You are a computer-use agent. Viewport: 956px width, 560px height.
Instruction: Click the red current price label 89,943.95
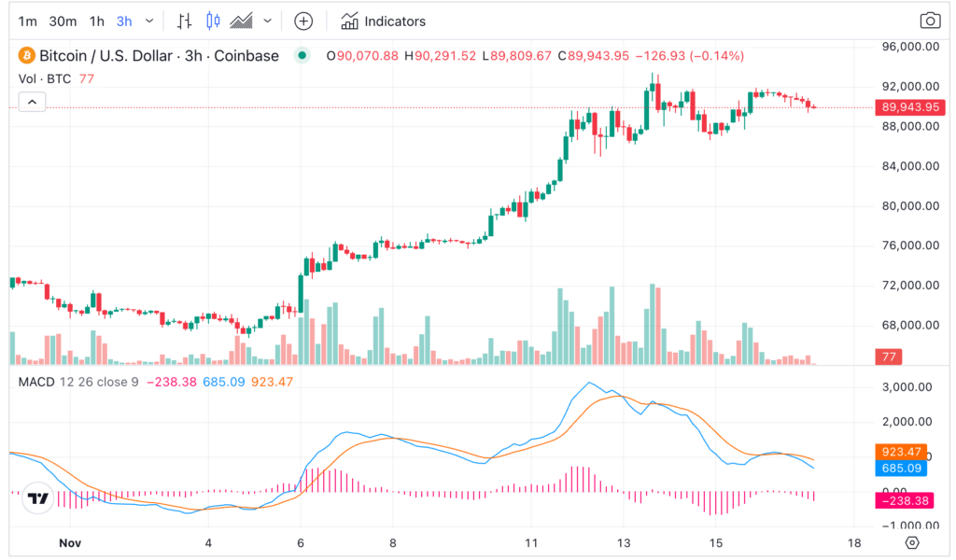point(908,107)
